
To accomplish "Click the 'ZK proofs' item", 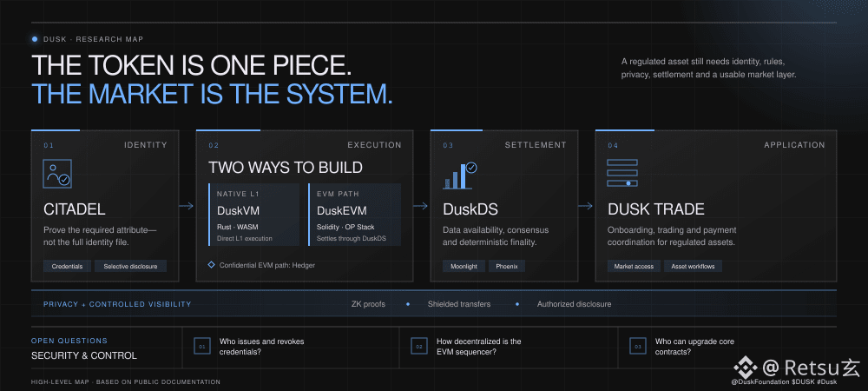I will point(368,304).
